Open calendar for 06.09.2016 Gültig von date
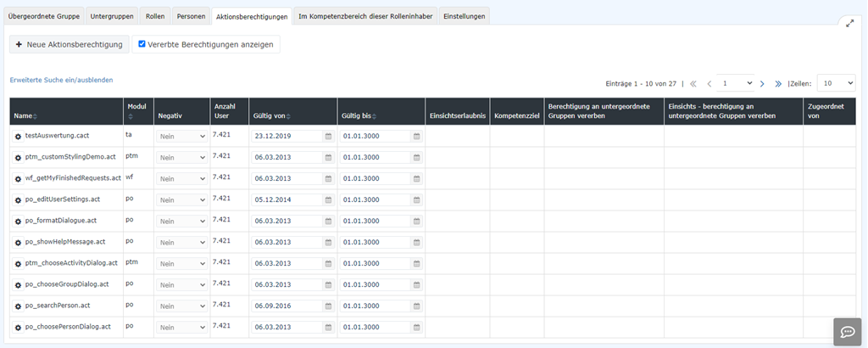The height and width of the screenshot is (348, 868). point(328,306)
